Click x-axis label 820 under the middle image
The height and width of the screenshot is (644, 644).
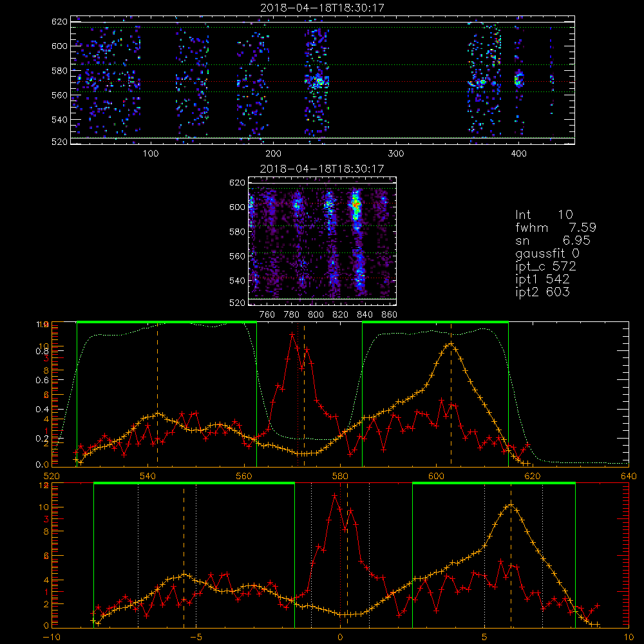(x=341, y=315)
